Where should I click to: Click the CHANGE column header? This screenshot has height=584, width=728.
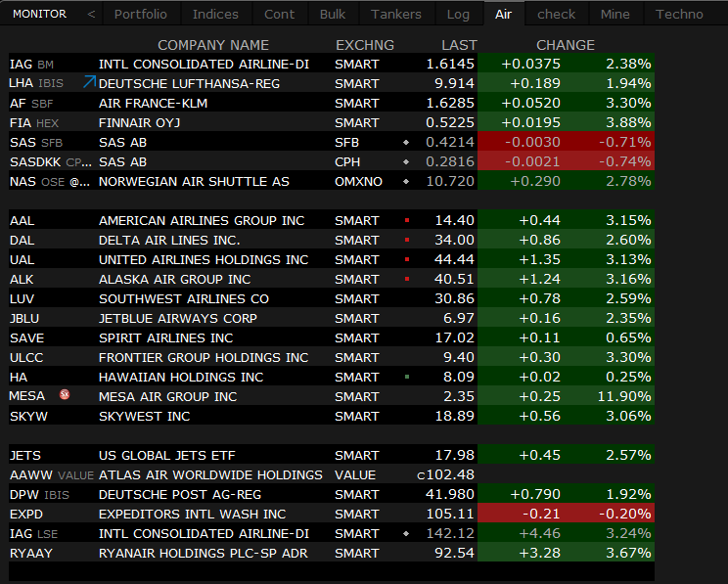(566, 45)
